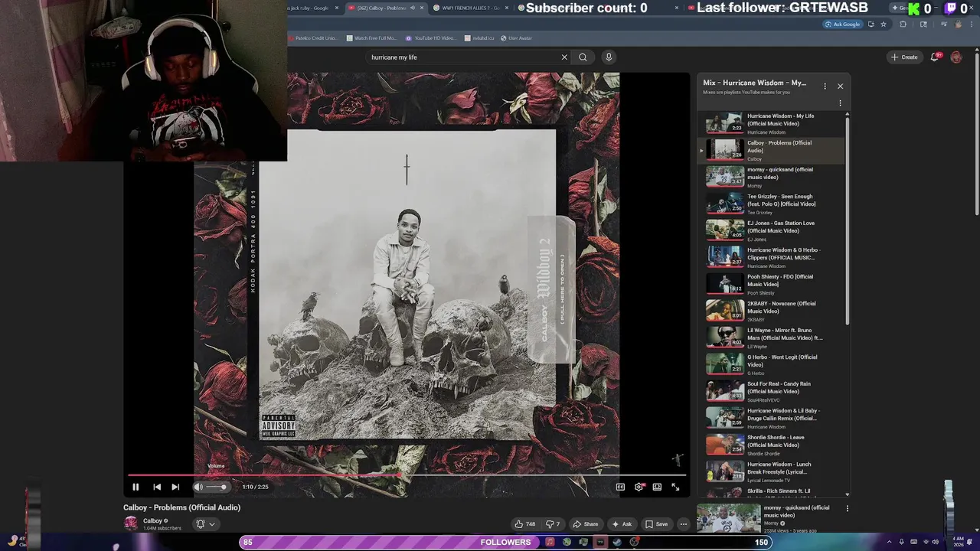
Task: Dislike the video showing 7 dislikes
Action: point(553,524)
